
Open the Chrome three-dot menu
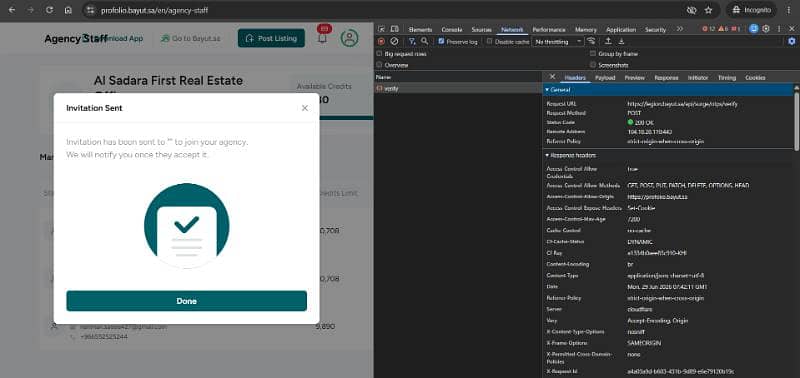789,10
